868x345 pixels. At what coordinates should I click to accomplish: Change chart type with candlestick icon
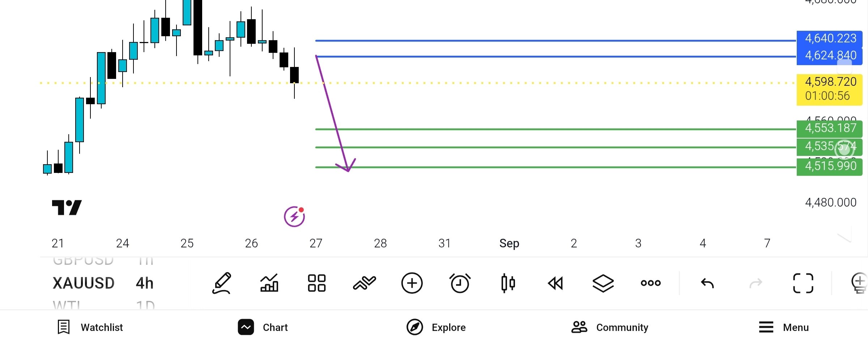pos(508,283)
